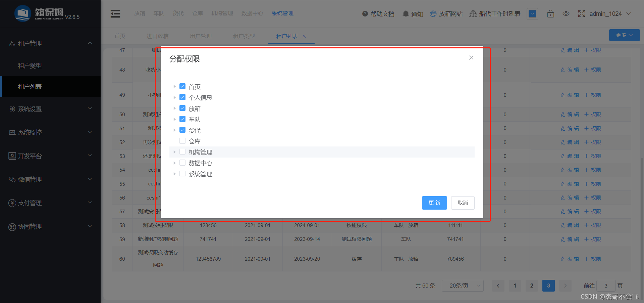
Task: Click the eye icon in header
Action: (566, 14)
